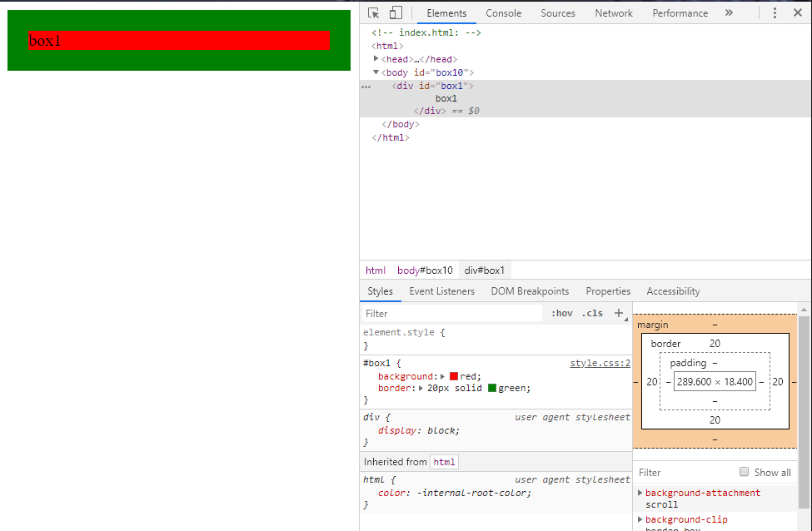Open the ellipsis actions beside div#box1
The image size is (812, 531).
[366, 87]
